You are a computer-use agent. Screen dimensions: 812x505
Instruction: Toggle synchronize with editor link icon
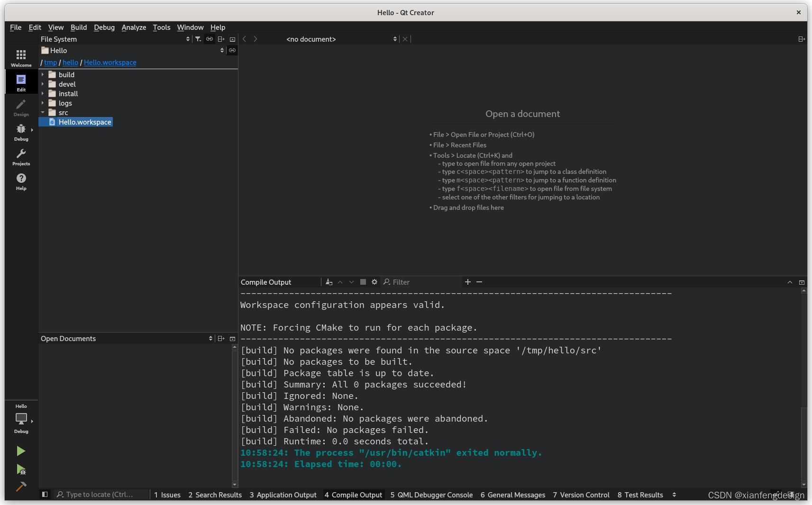(210, 39)
